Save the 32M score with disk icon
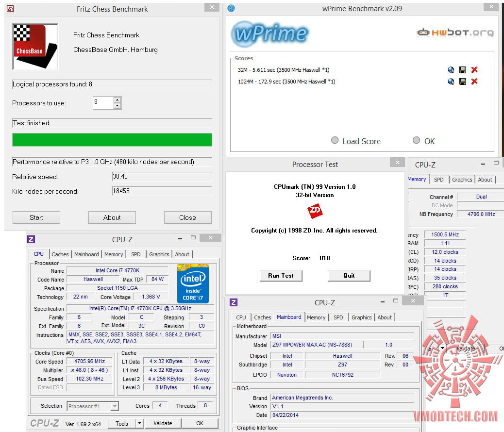This screenshot has height=432, width=504. click(x=463, y=70)
